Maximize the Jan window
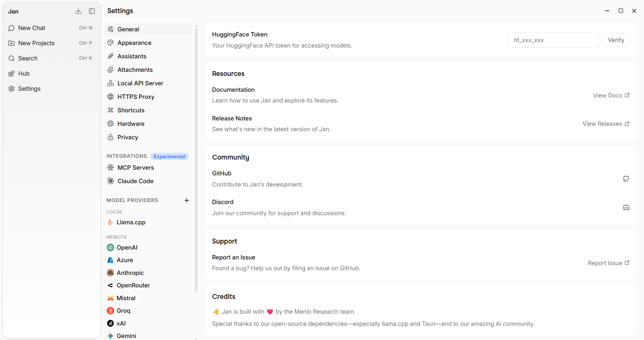 [x=621, y=11]
